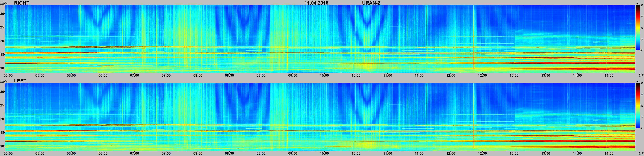Click the 11:30 time tick under RIGHT panel
The width and height of the screenshot is (644, 156).
pyautogui.click(x=419, y=75)
